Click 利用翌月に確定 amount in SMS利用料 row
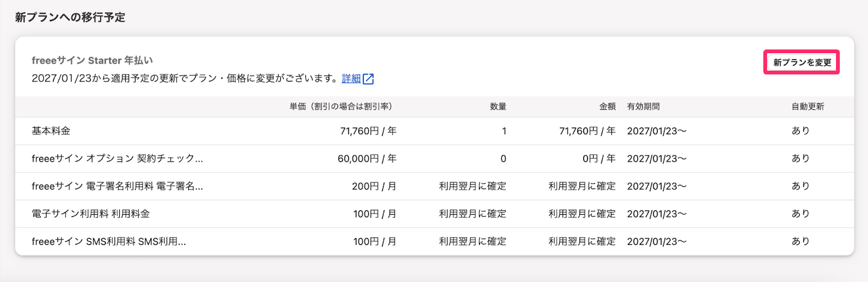Screen dimensions: 868x282 (582, 242)
